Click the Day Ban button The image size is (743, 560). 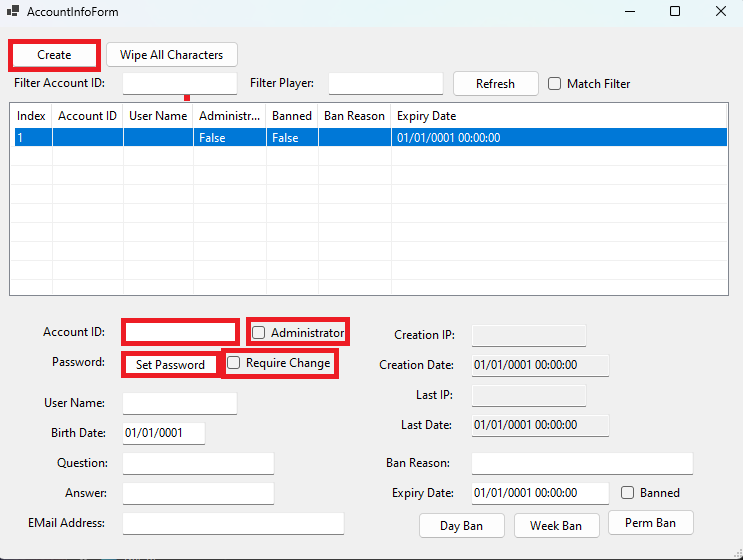pos(462,526)
